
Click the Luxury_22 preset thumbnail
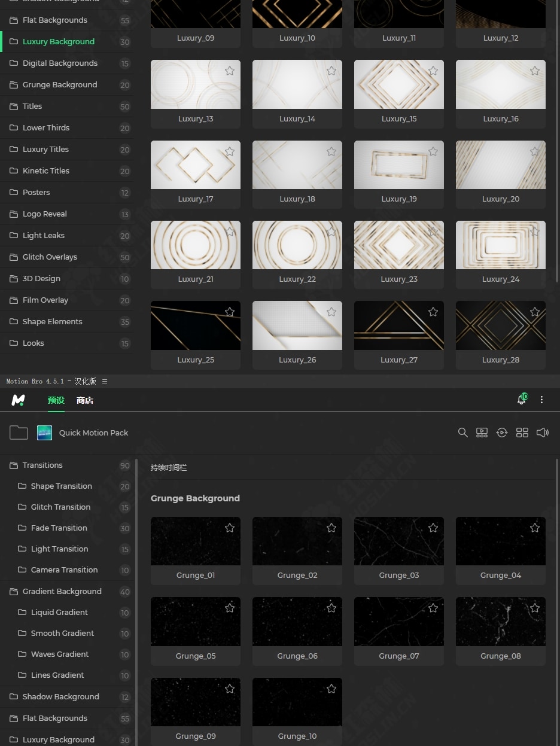click(297, 245)
